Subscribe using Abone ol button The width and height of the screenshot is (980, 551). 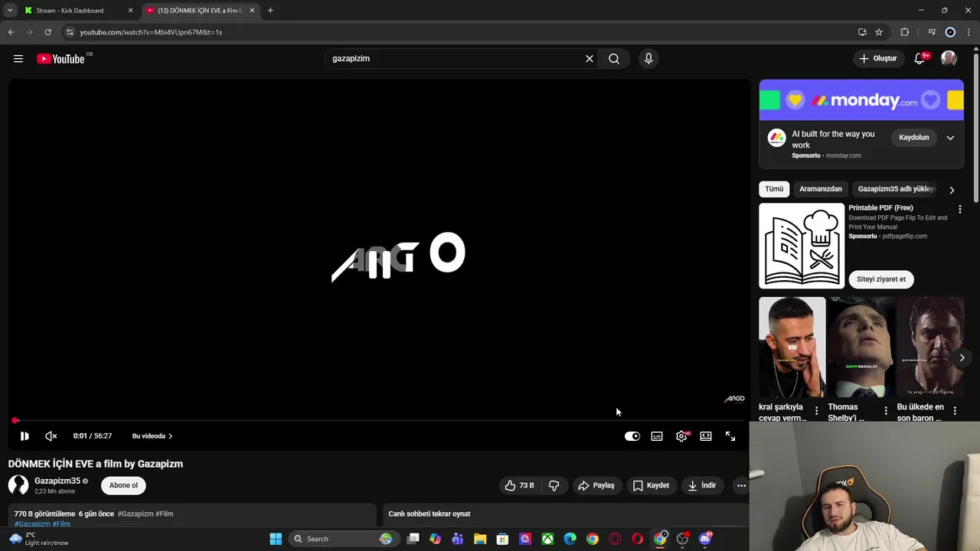click(x=123, y=485)
